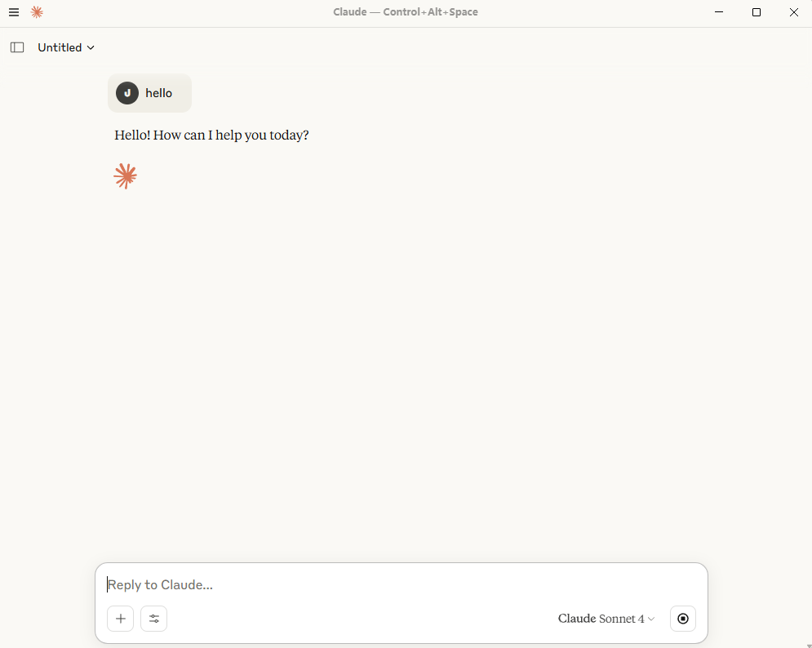Open the Claude Sonnet 4 model selector

click(x=606, y=619)
